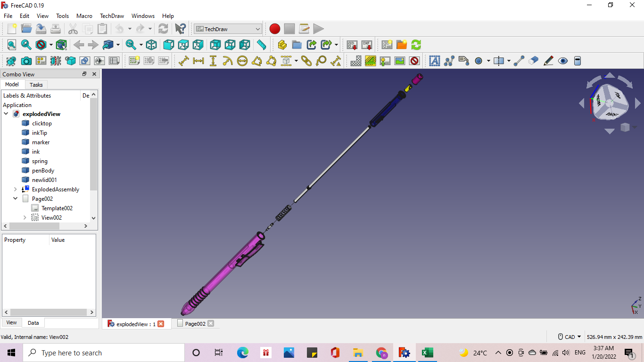Open Microsoft Edge from taskbar
This screenshot has width=644, height=362.
tap(242, 353)
